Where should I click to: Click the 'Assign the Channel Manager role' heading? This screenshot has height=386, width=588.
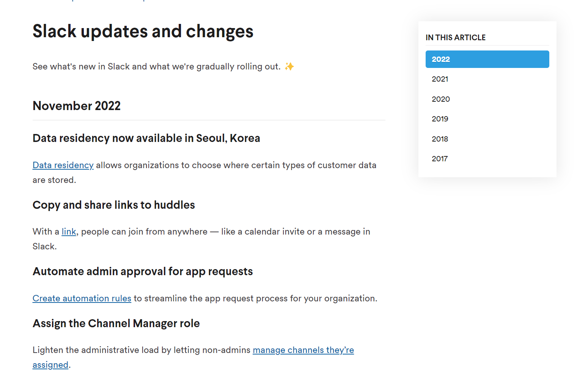coord(116,323)
